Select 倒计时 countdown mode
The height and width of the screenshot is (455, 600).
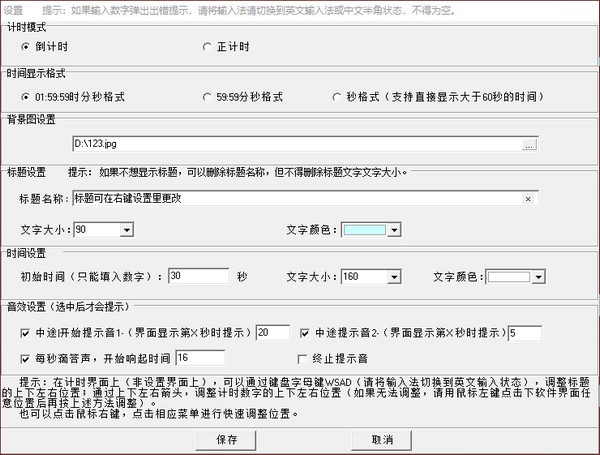click(x=27, y=46)
